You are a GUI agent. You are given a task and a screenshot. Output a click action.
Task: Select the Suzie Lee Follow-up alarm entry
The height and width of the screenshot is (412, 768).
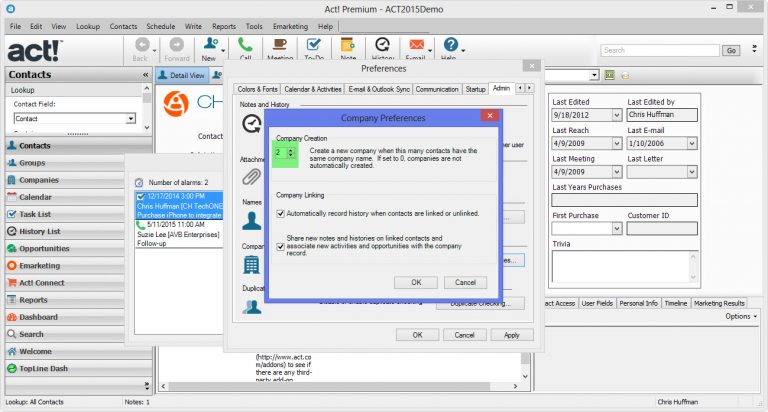point(179,234)
